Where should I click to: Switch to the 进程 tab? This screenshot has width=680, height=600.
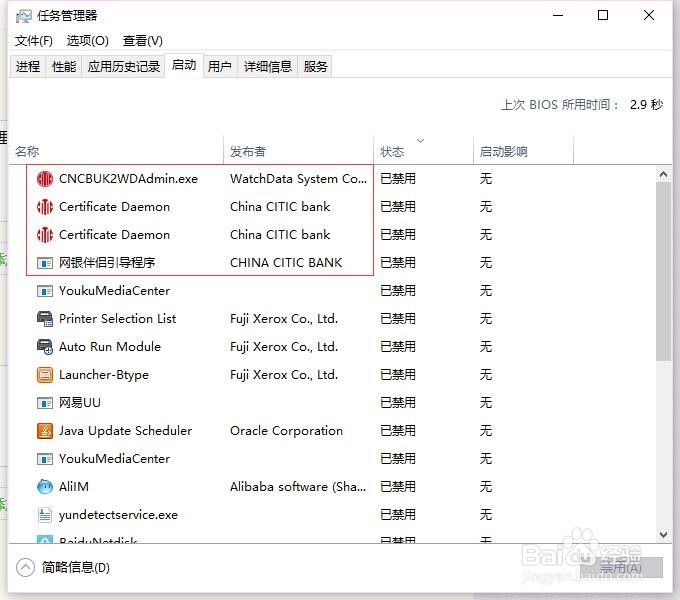(28, 66)
